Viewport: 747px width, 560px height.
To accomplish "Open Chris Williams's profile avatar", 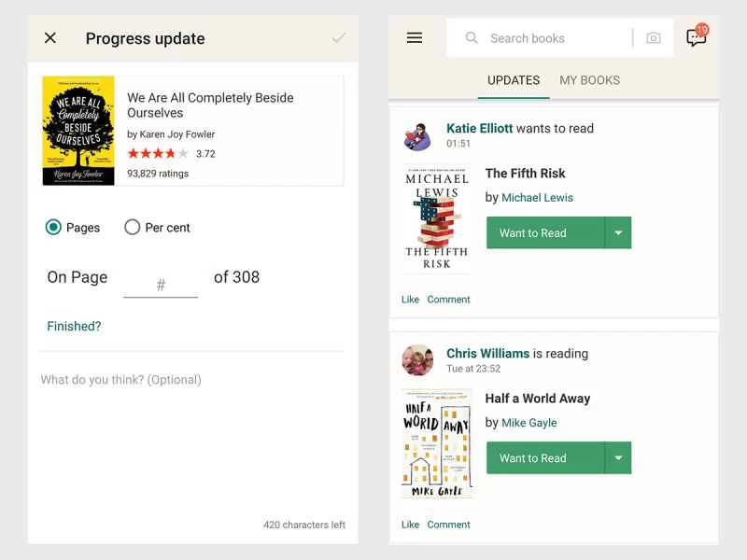I will coord(417,361).
